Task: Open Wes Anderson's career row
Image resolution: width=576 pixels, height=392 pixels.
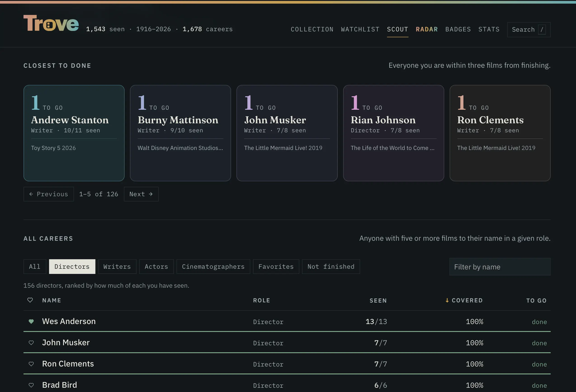Action: coord(287,321)
